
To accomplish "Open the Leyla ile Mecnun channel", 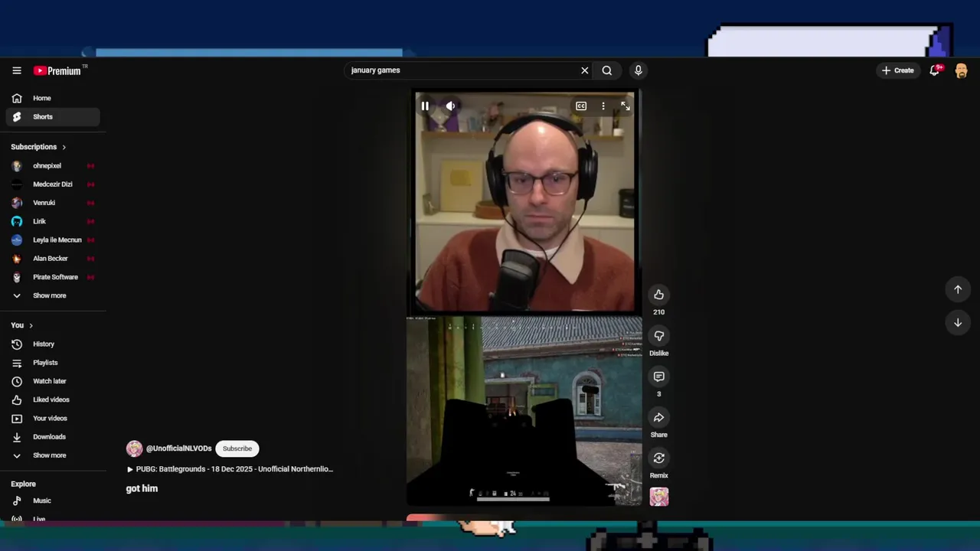I will pyautogui.click(x=53, y=240).
